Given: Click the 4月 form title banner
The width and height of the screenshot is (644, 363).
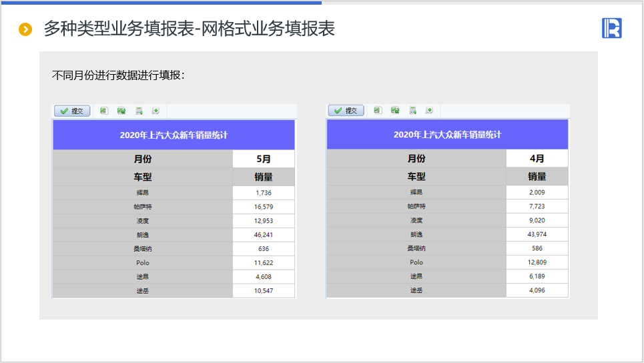Looking at the screenshot, I should (x=448, y=135).
